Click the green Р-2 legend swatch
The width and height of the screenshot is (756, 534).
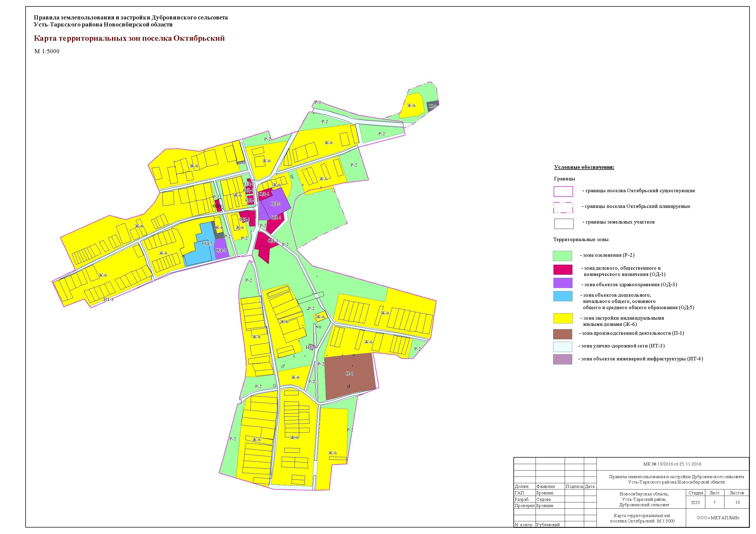coord(562,256)
